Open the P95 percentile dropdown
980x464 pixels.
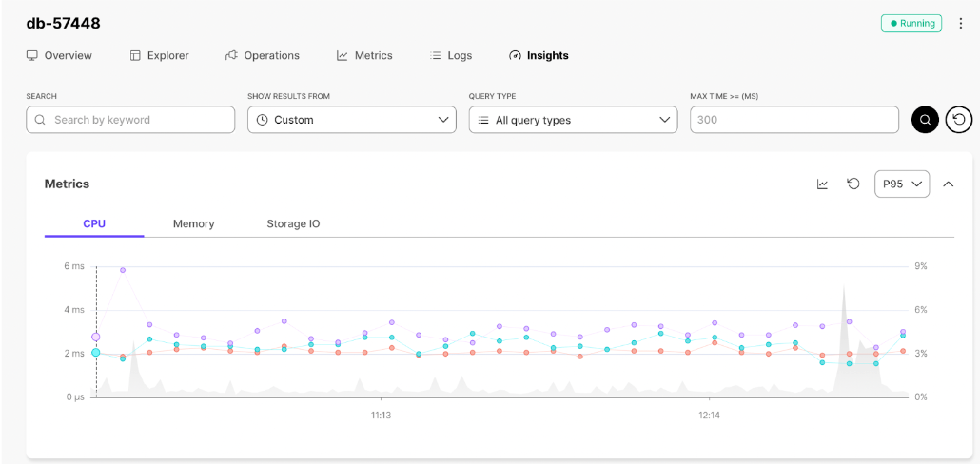pyautogui.click(x=901, y=184)
